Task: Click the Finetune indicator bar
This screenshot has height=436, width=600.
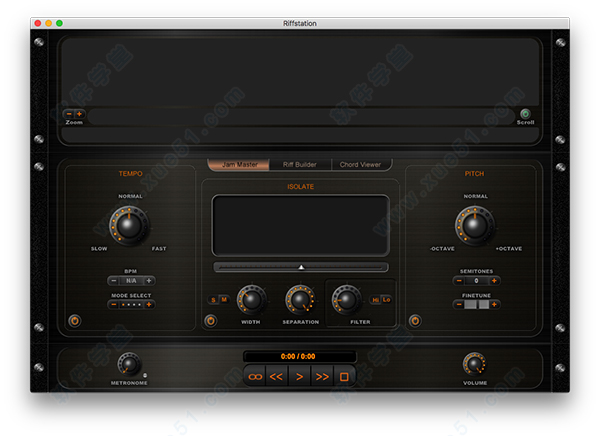Action: click(x=476, y=305)
